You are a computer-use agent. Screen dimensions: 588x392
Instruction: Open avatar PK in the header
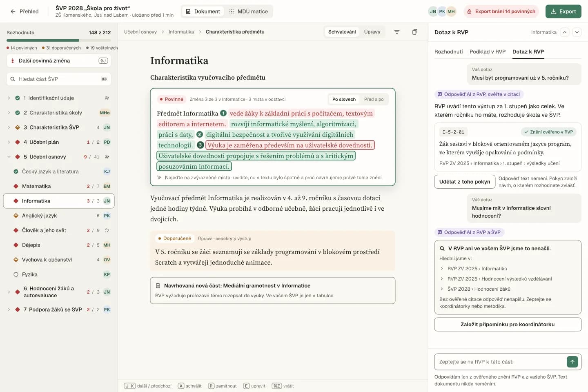click(442, 11)
